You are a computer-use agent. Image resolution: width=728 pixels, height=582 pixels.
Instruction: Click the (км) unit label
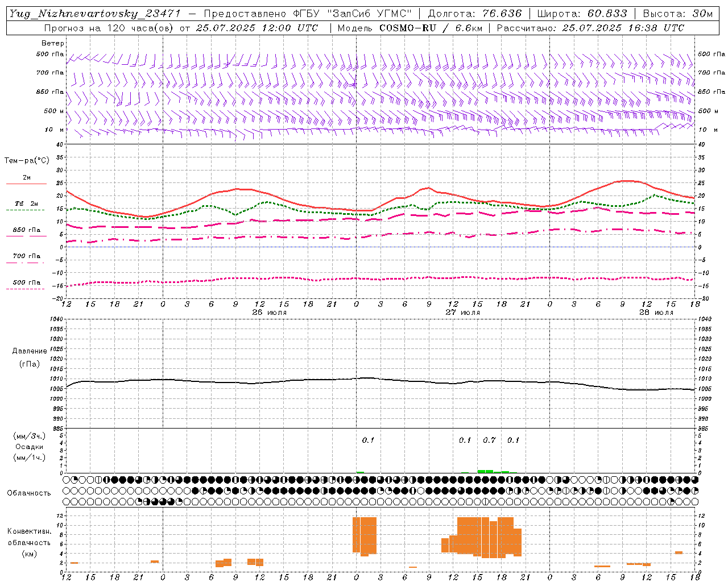pyautogui.click(x=30, y=554)
